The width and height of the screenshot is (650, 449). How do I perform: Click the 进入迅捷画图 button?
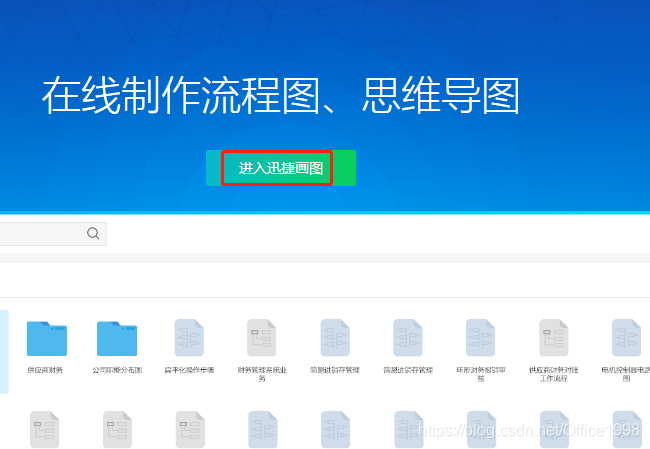tap(281, 168)
